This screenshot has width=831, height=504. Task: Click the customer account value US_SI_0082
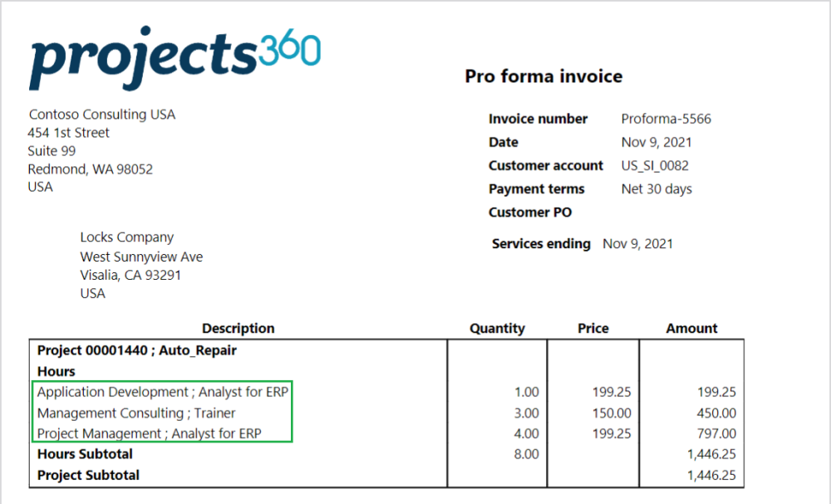pyautogui.click(x=655, y=165)
